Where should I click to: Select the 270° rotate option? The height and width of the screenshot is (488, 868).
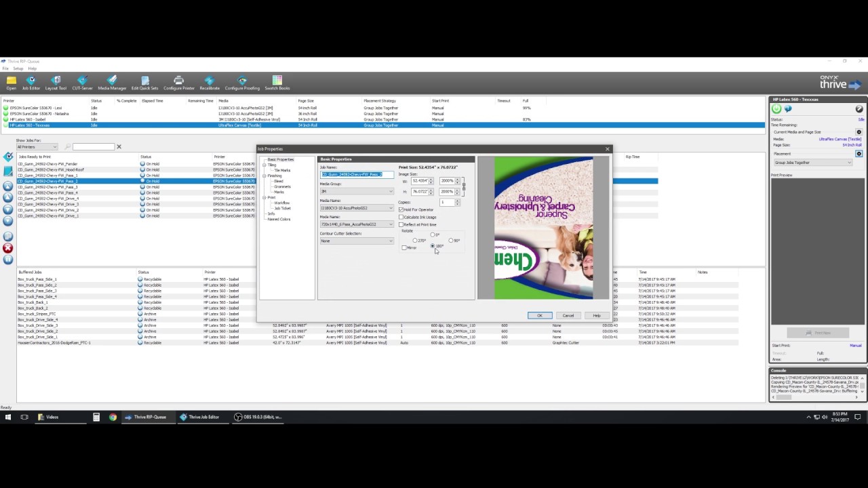click(415, 240)
